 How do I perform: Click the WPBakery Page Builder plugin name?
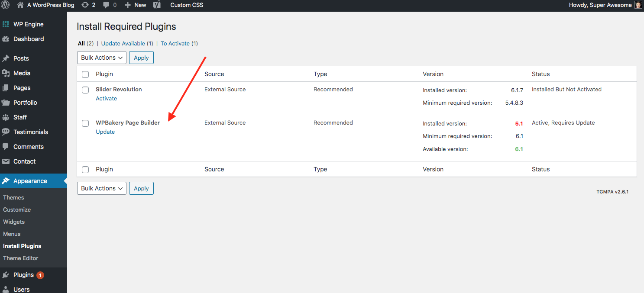pyautogui.click(x=128, y=123)
